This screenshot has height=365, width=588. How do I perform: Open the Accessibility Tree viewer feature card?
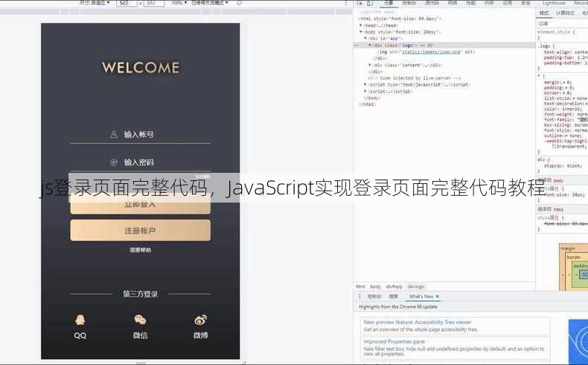click(456, 326)
